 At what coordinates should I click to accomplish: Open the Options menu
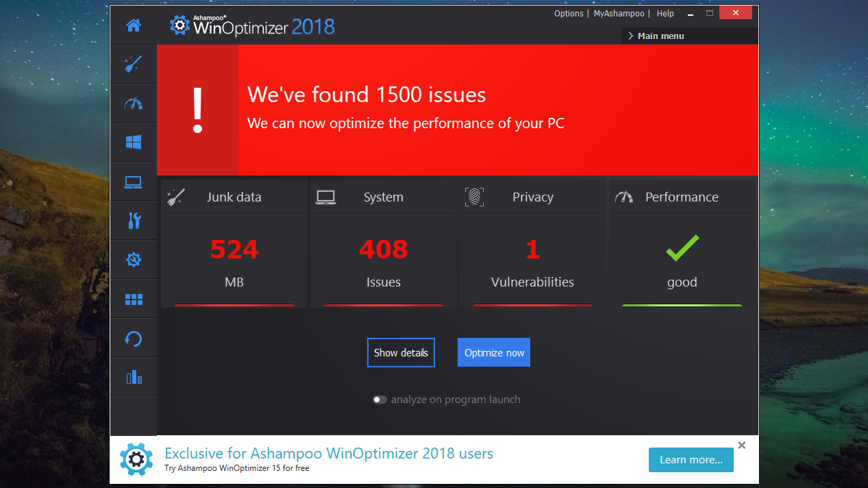click(569, 14)
